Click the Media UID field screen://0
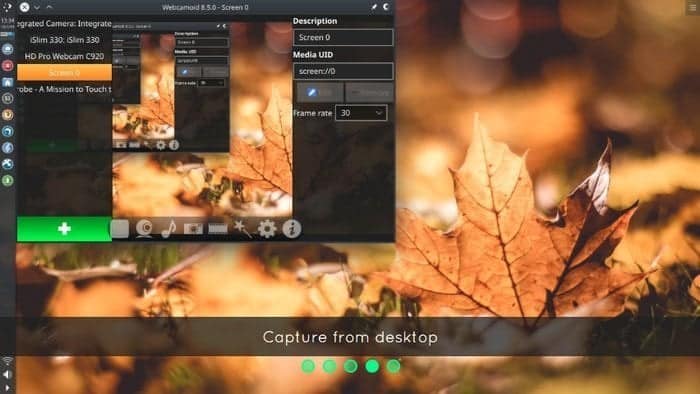 click(343, 71)
